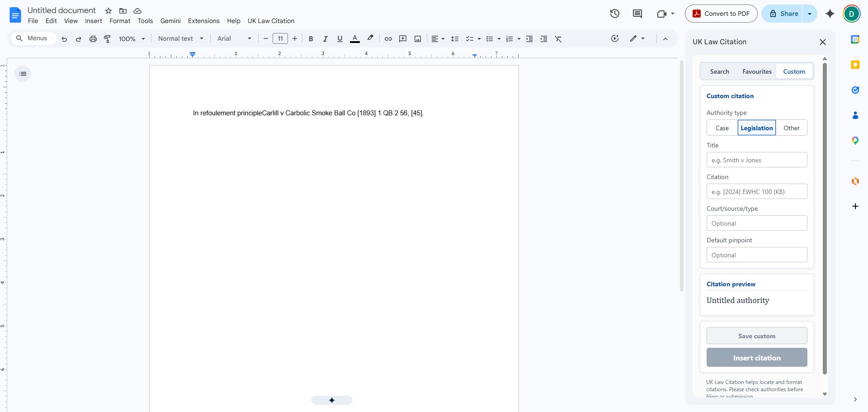
Task: Open the text color picker
Action: click(355, 39)
